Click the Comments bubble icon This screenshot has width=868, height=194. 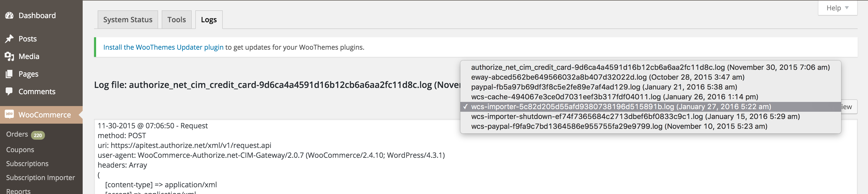tap(10, 91)
